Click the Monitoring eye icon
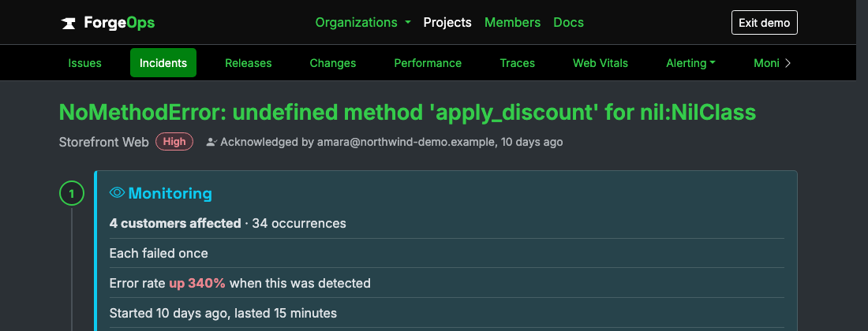 [x=117, y=193]
